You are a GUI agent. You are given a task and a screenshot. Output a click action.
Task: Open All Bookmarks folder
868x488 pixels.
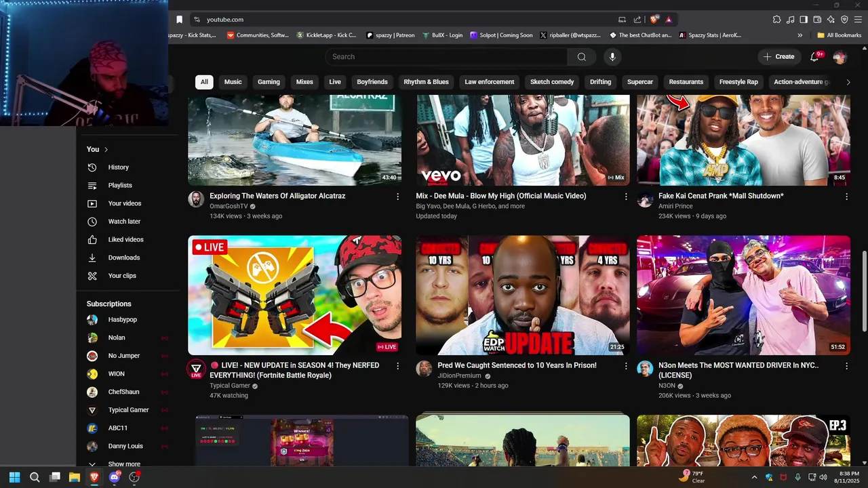(839, 35)
